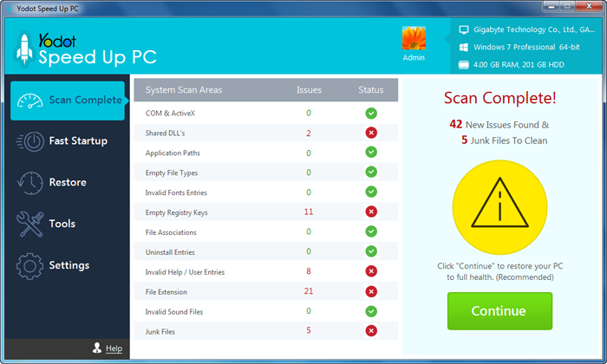Open the Help link
Screen dimensions: 607x364
pyautogui.click(x=114, y=348)
